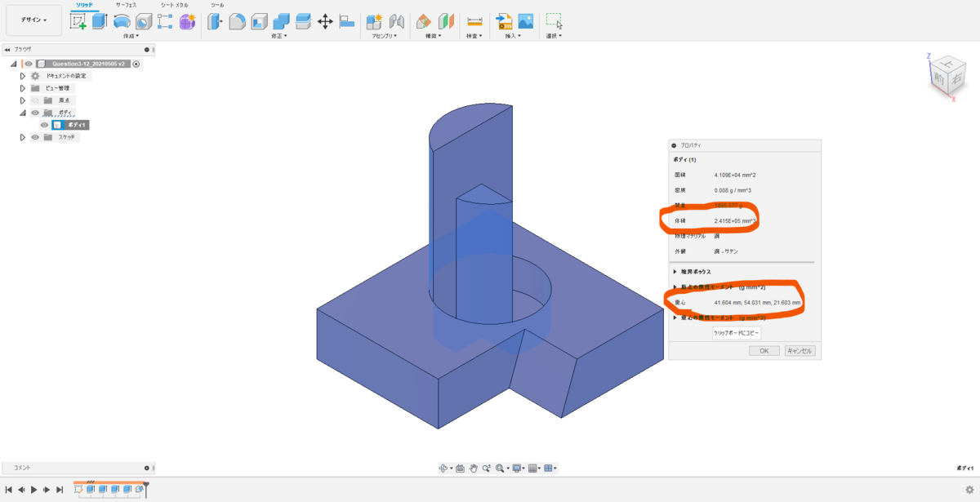This screenshot has height=502, width=980.
Task: Collapse the ボディ folder in browser
Action: [x=23, y=113]
